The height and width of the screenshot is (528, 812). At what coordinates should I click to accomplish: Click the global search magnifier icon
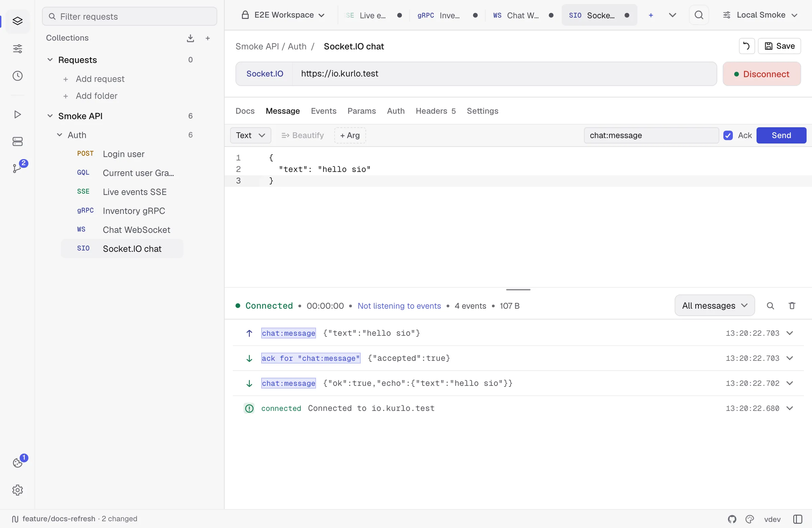click(699, 15)
